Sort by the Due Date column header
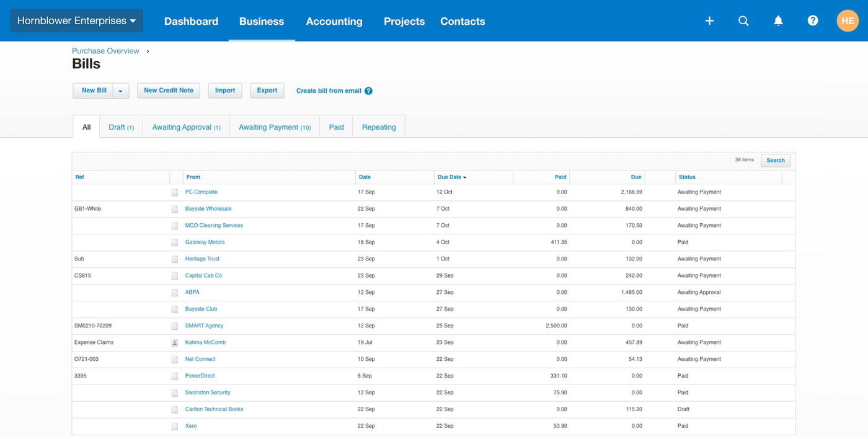Viewport: 868px width, 439px height. pos(452,177)
